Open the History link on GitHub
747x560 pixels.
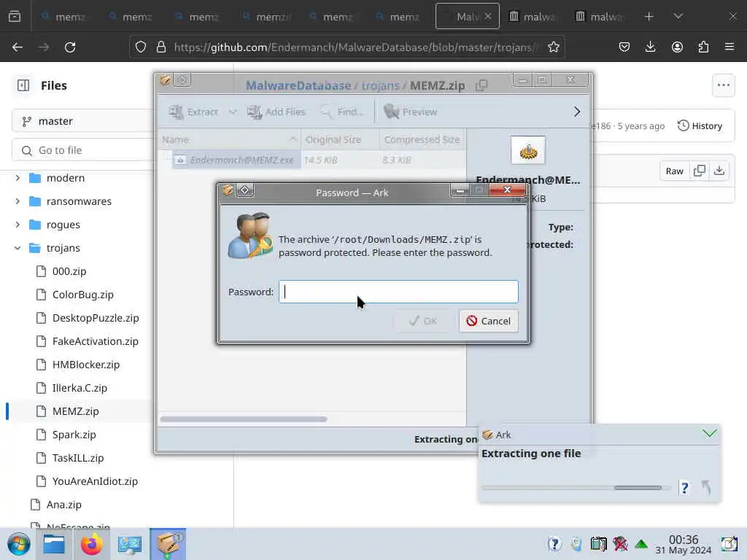pyautogui.click(x=700, y=125)
